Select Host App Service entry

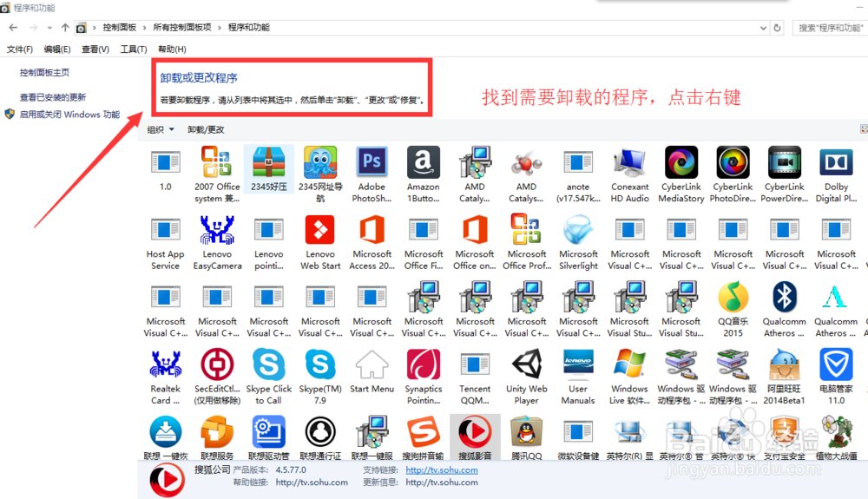pyautogui.click(x=165, y=242)
